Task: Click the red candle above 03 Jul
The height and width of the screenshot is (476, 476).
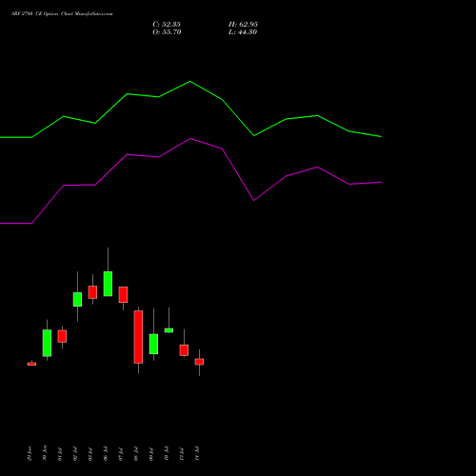Action: (x=92, y=292)
